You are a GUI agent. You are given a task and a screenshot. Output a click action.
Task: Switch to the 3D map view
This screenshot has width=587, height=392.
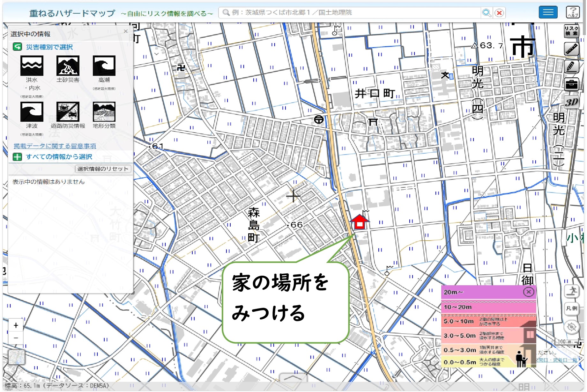pyautogui.click(x=571, y=102)
